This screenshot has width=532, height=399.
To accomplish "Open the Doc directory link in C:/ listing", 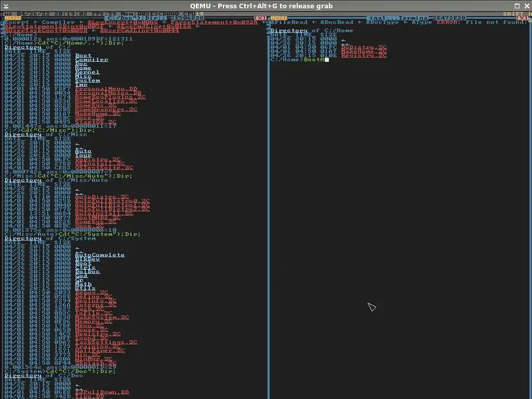I will click(x=81, y=64).
